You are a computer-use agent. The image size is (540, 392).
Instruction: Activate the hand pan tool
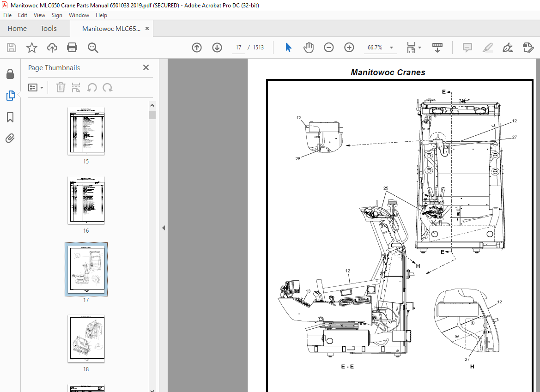(309, 48)
